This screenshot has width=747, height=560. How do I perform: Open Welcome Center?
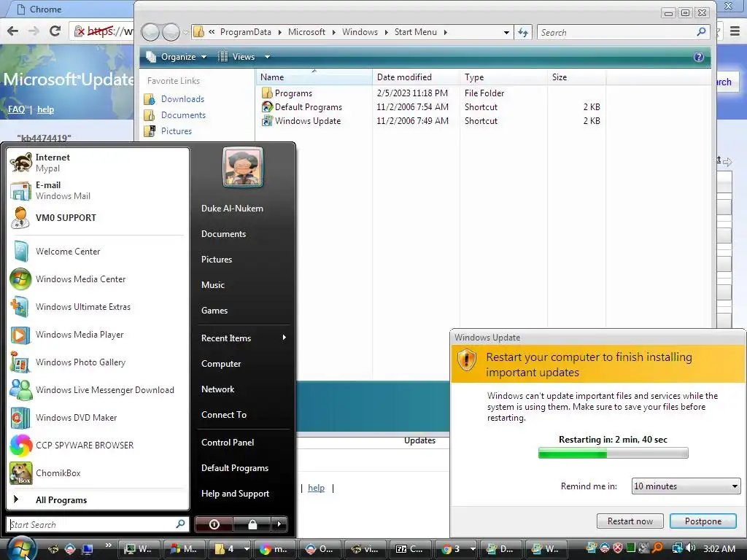click(98, 252)
